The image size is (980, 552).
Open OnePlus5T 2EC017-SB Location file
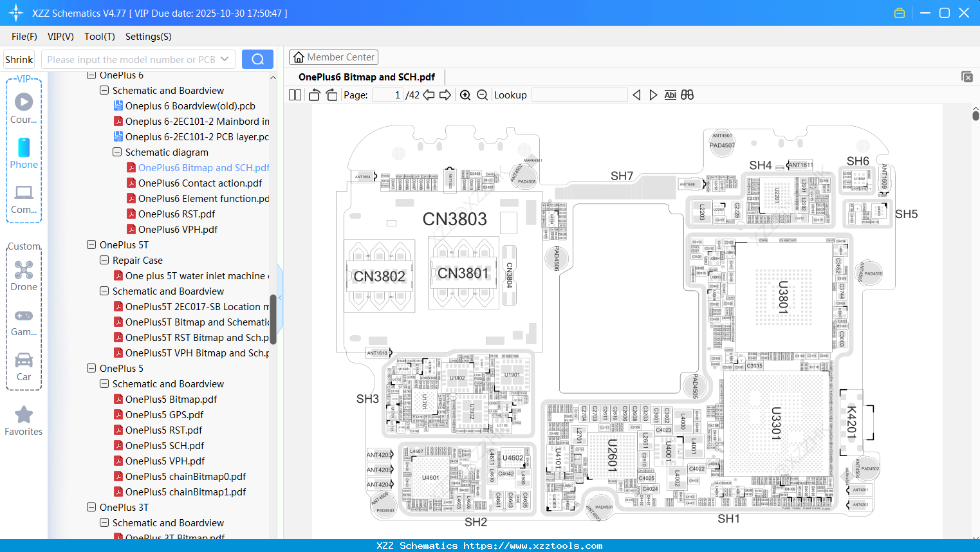[197, 307]
